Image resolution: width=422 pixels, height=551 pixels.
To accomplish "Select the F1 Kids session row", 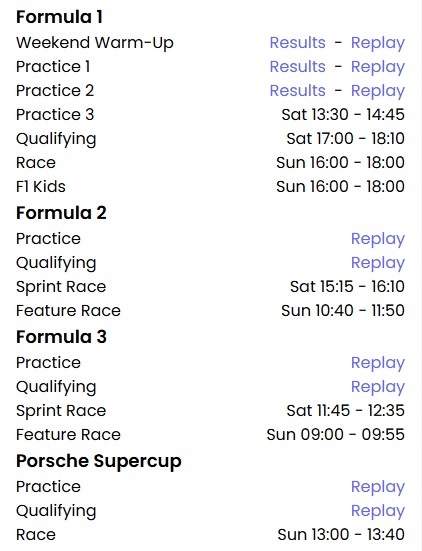I will [x=210, y=186].
